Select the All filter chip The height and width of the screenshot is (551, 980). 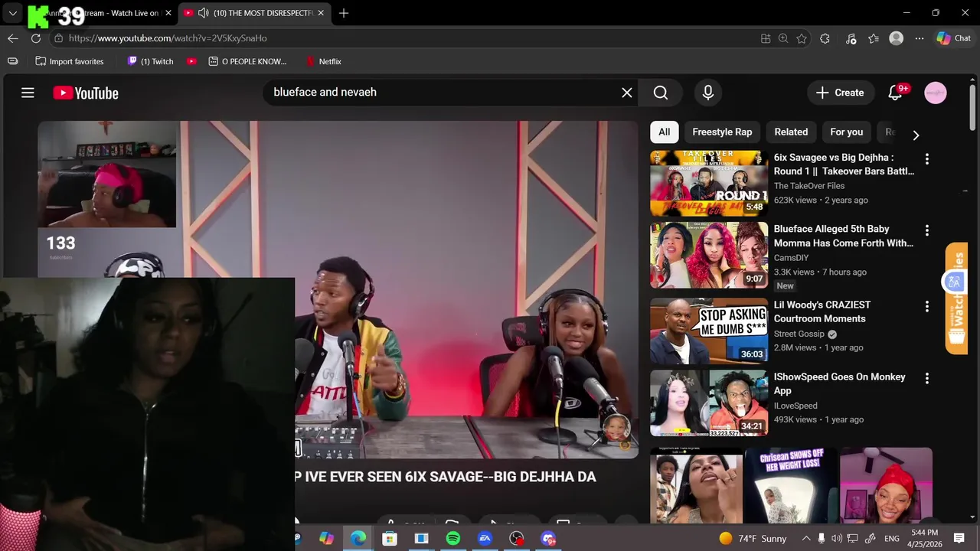pyautogui.click(x=665, y=132)
